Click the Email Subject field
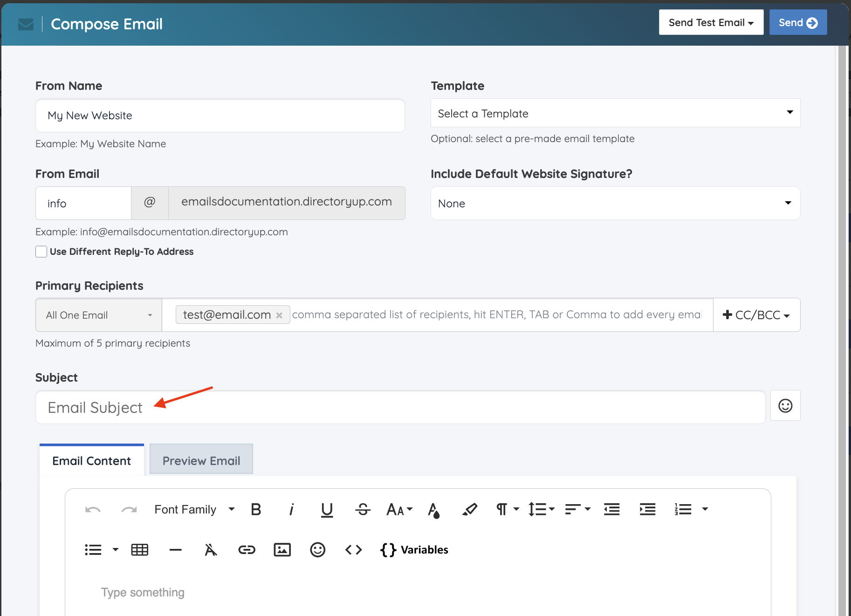 [x=400, y=407]
